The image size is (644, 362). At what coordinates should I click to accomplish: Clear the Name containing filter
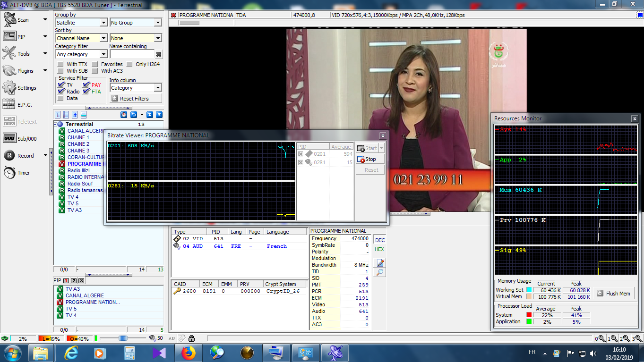point(159,54)
